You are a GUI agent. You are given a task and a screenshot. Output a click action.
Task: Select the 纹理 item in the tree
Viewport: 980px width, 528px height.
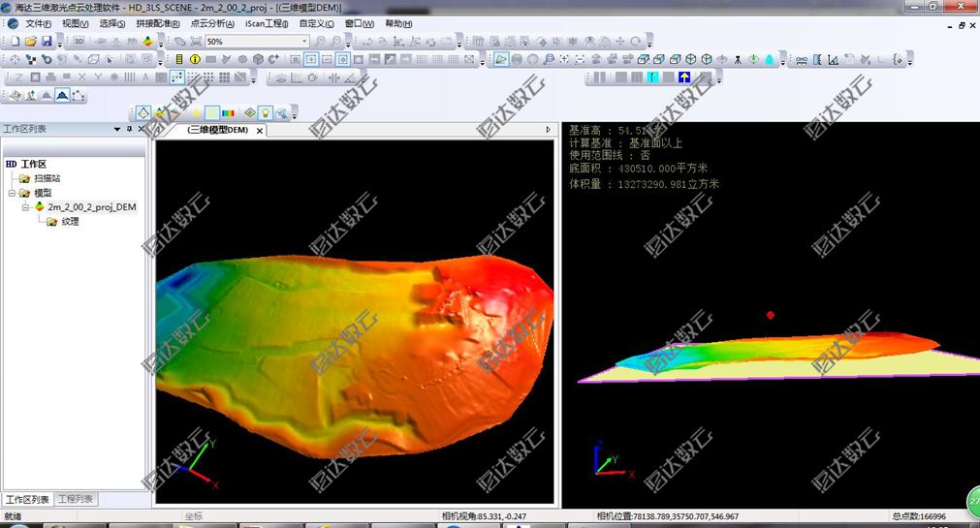pyautogui.click(x=70, y=222)
